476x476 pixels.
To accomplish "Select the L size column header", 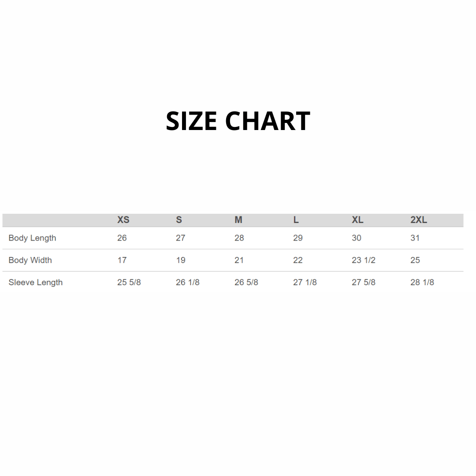I will tap(296, 220).
